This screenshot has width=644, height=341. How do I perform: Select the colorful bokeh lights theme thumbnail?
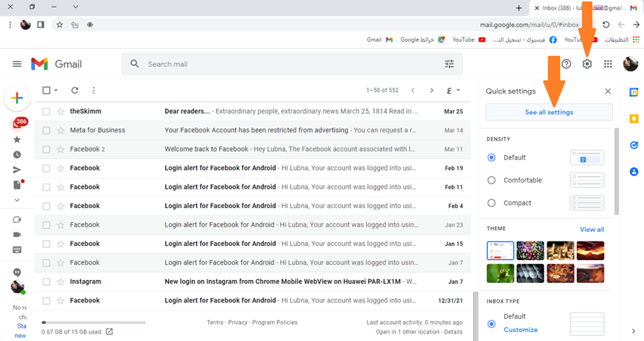pyautogui.click(x=530, y=250)
